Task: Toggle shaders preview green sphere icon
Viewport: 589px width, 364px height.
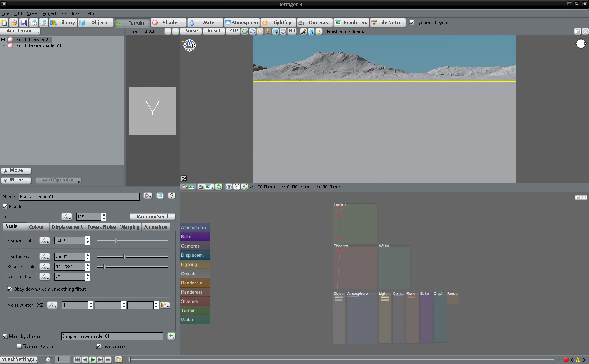Action: point(245,32)
